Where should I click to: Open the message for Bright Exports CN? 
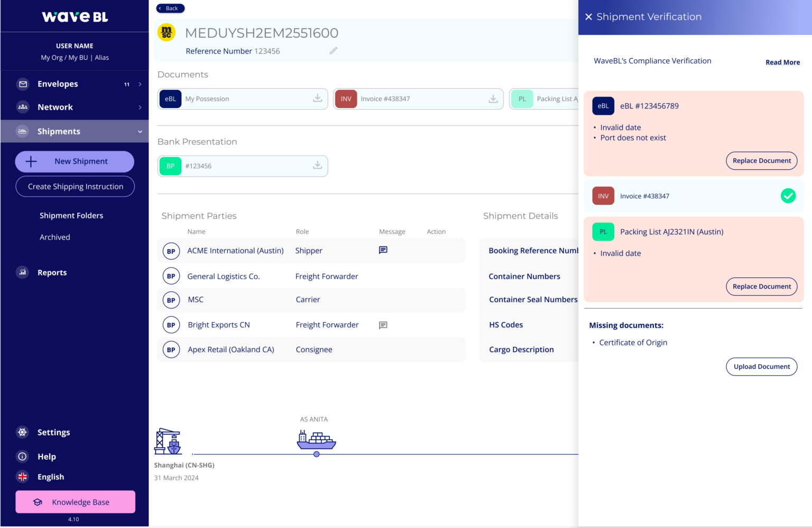pyautogui.click(x=383, y=325)
